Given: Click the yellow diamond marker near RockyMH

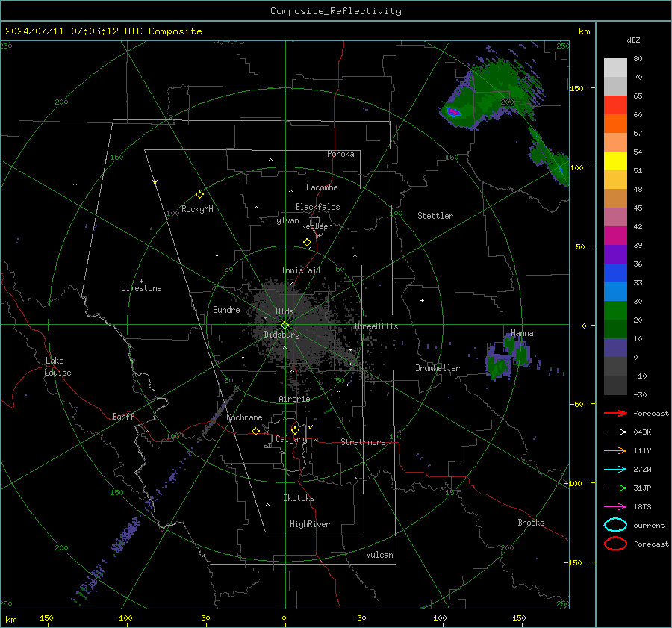Looking at the screenshot, I should 199,195.
